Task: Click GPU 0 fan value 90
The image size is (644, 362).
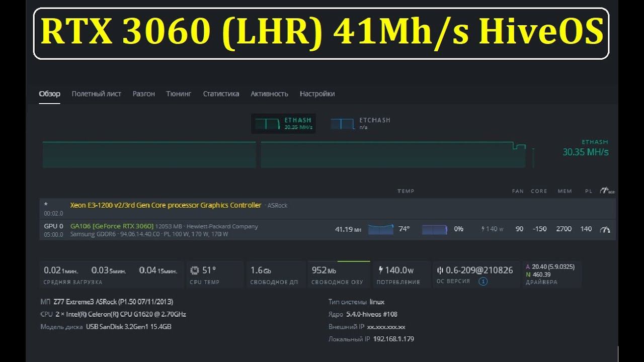Action: pyautogui.click(x=519, y=229)
